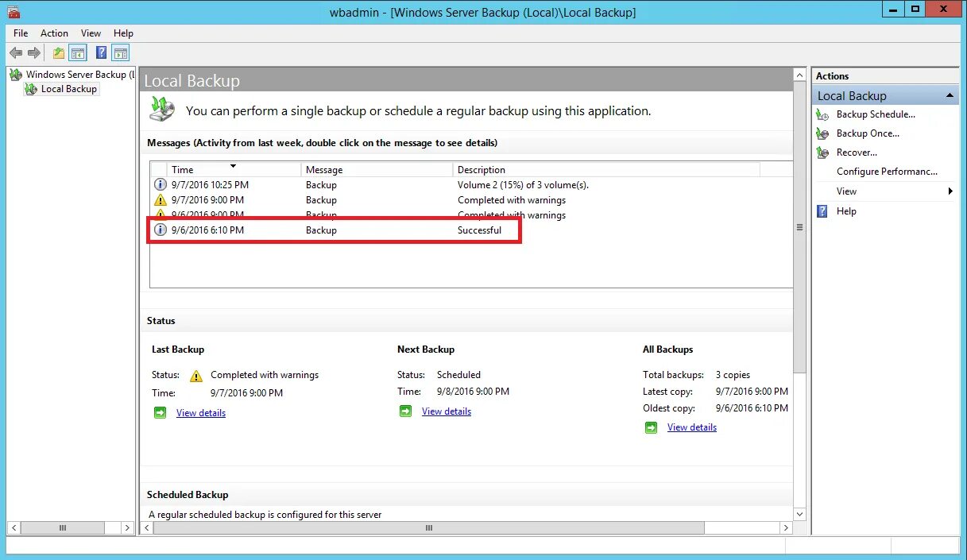Open the Action menu
The image size is (967, 560).
(x=54, y=33)
